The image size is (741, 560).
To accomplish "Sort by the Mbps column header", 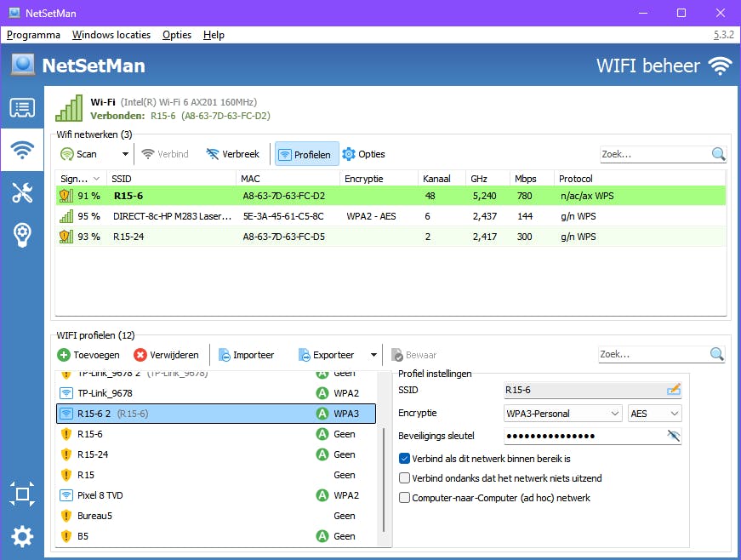I will [532, 179].
